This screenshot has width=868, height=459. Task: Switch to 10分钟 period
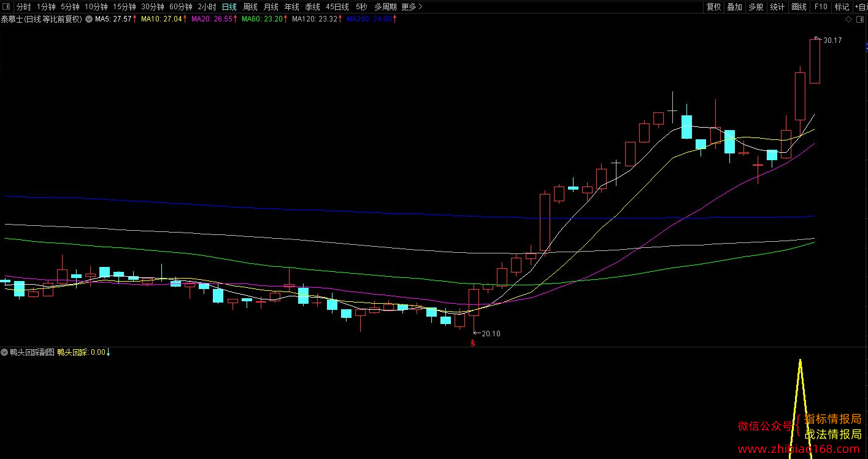pos(96,7)
